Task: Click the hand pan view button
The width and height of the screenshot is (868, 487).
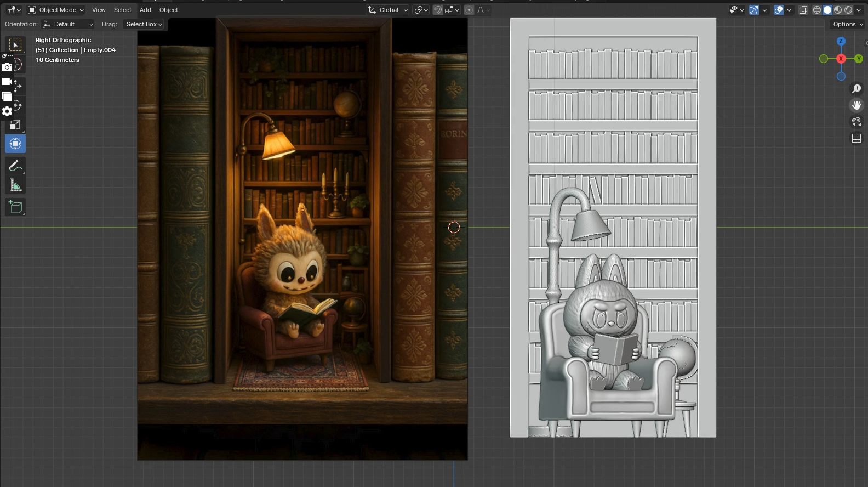Action: pyautogui.click(x=856, y=105)
